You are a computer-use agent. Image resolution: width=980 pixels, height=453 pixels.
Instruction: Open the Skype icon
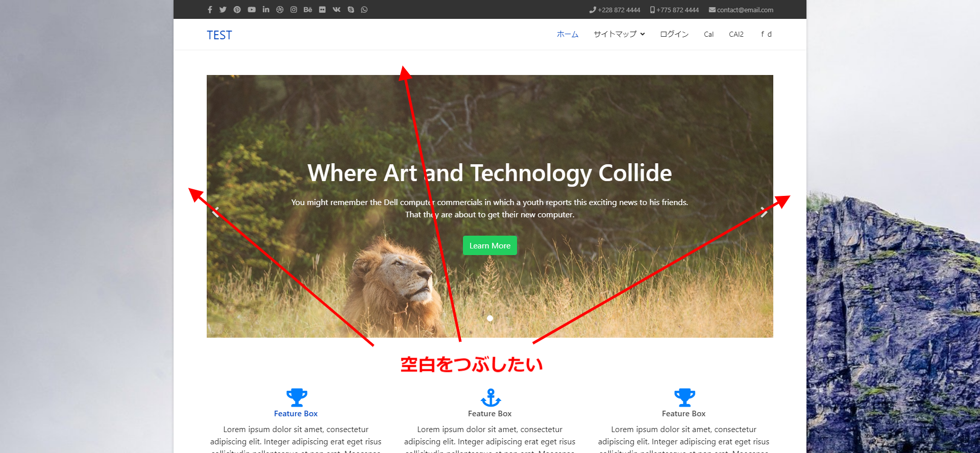point(351,10)
